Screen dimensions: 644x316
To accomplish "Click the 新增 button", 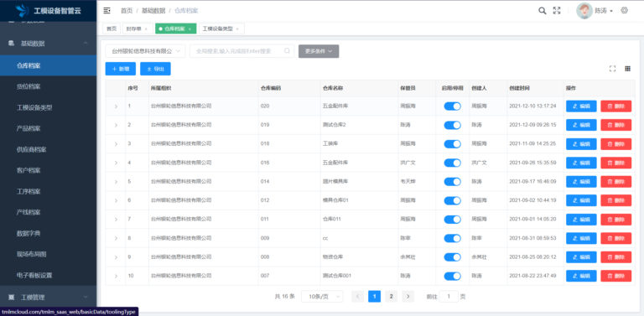I will click(121, 69).
